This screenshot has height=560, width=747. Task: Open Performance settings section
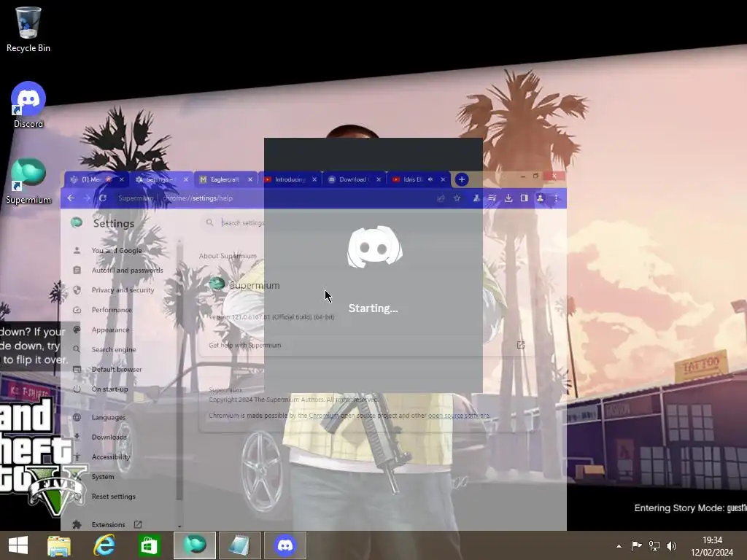coord(112,310)
